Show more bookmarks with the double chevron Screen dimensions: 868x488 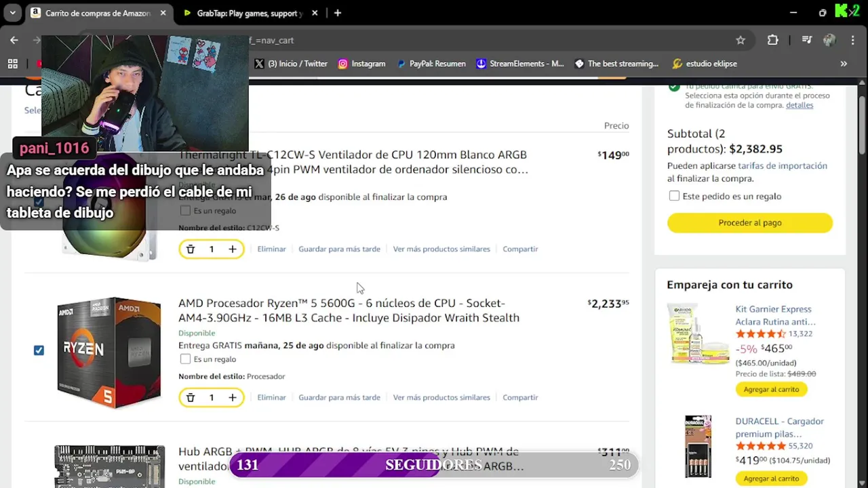pyautogui.click(x=844, y=64)
